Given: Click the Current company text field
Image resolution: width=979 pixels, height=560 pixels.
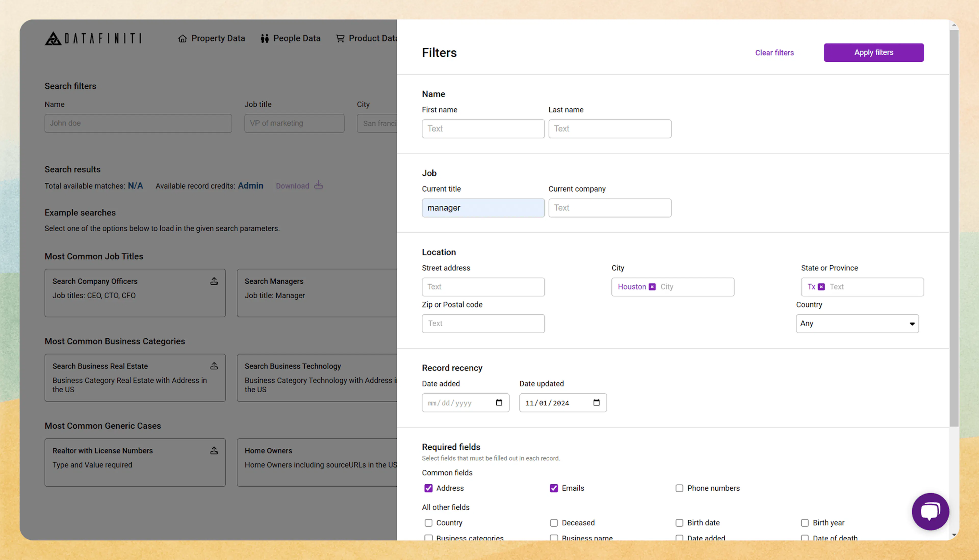Looking at the screenshot, I should (610, 208).
